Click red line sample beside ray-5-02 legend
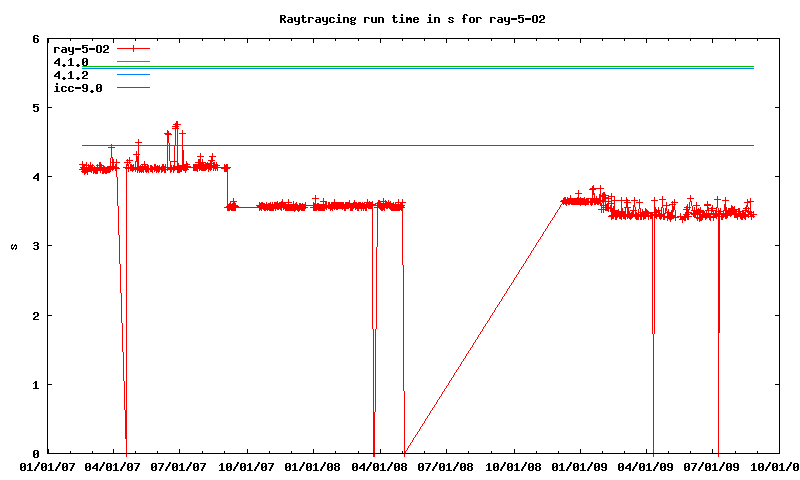The width and height of the screenshot is (800, 480). coord(133,49)
